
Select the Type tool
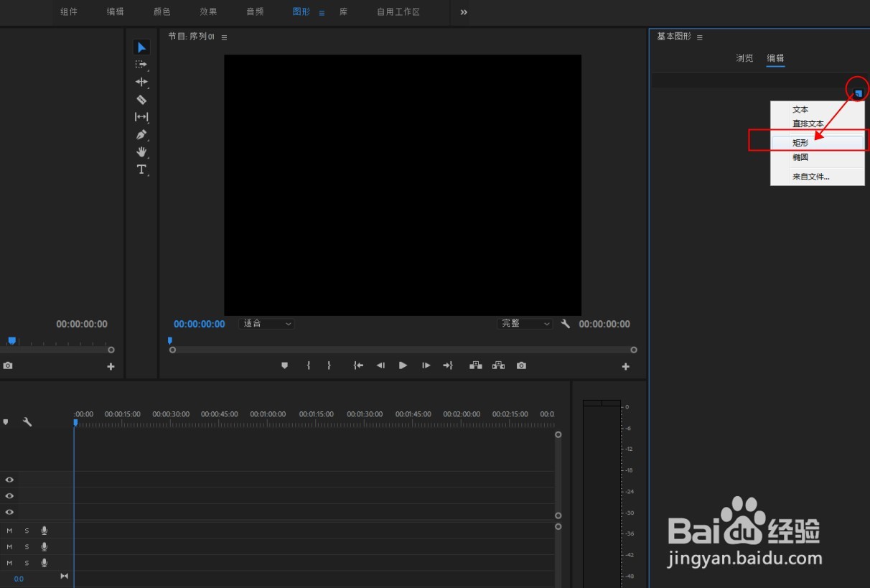141,169
